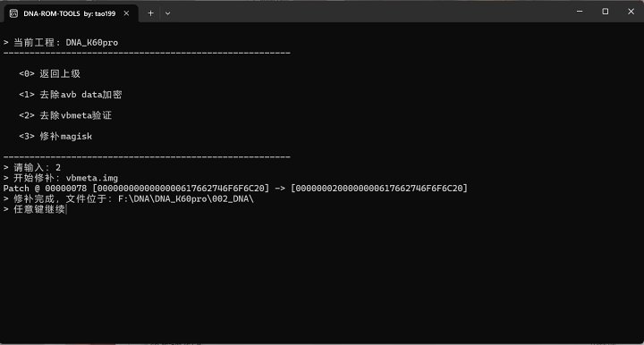
Task: Maximize the terminal window
Action: pyautogui.click(x=605, y=12)
